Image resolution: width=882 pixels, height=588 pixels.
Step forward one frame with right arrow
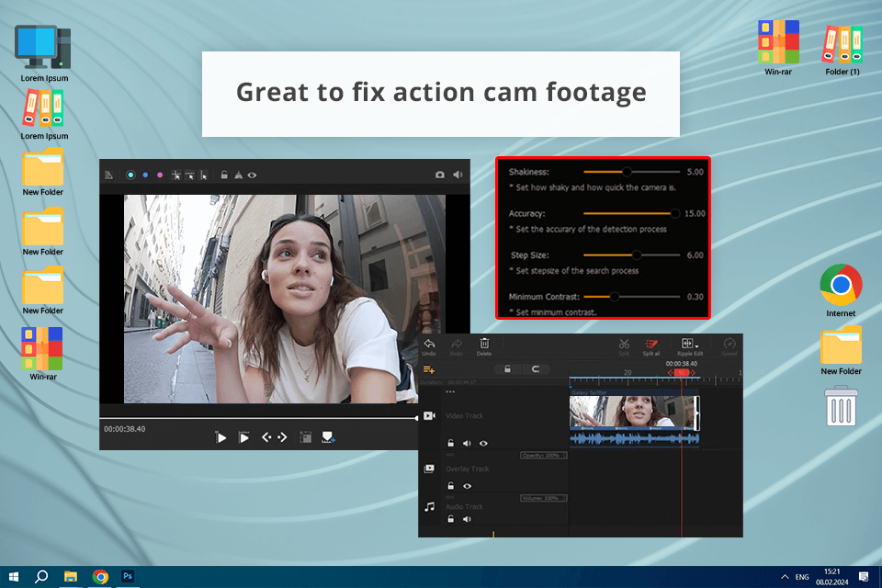282,437
